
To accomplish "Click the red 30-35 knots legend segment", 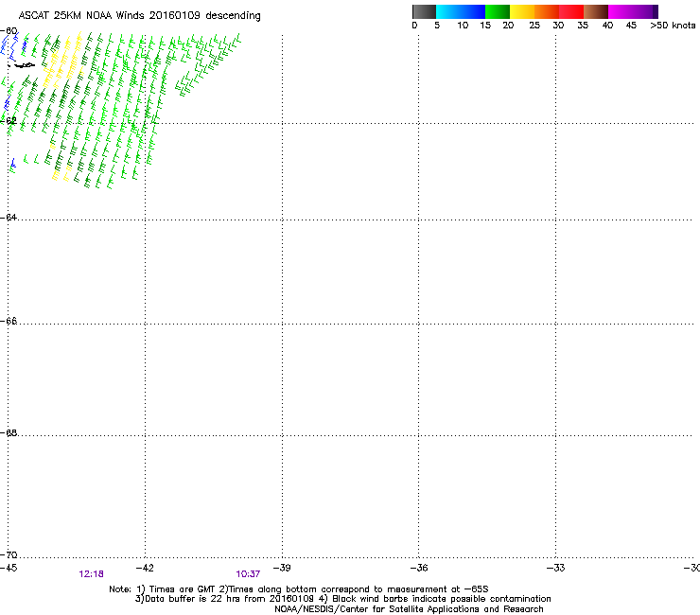I will pyautogui.click(x=571, y=11).
